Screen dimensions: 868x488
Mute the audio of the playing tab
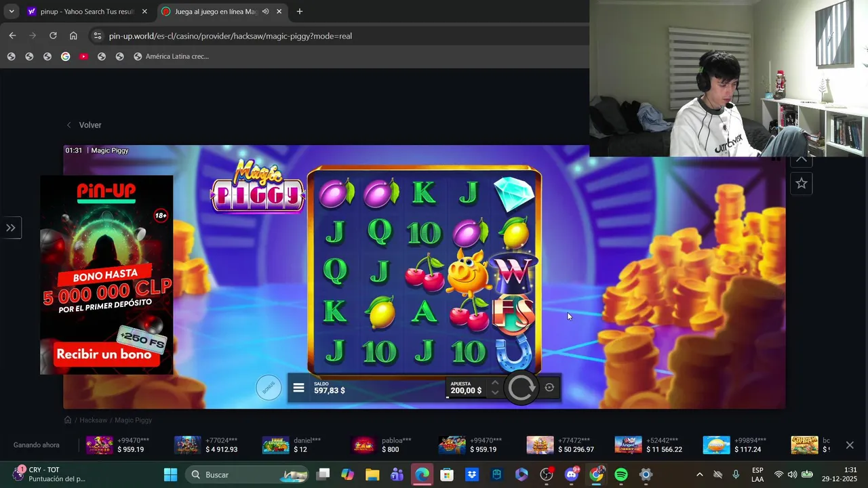pos(266,12)
